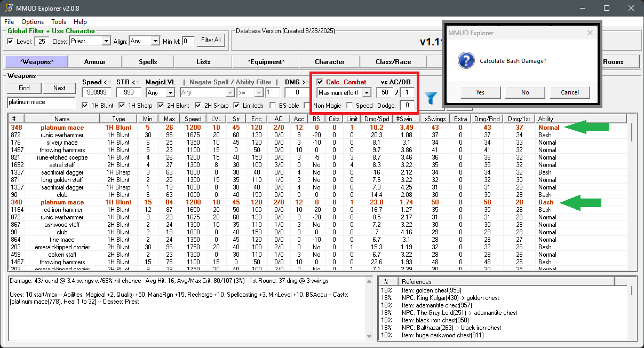Click the blue funnel filter icon

click(x=431, y=98)
